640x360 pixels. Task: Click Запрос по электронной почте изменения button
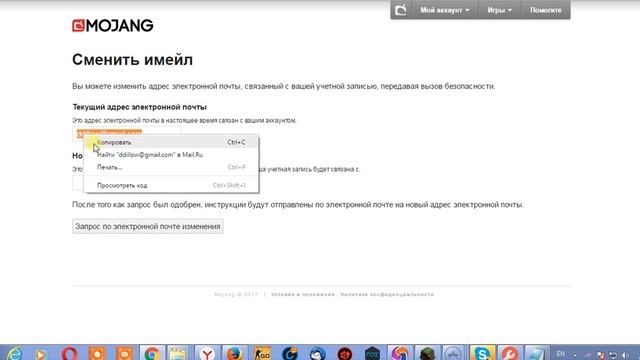click(148, 227)
